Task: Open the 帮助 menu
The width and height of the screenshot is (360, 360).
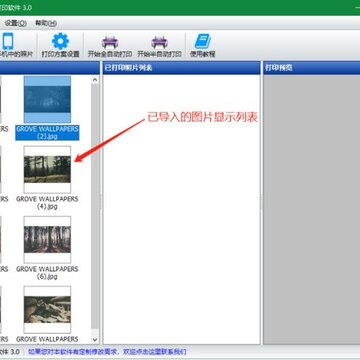Action: tap(46, 23)
